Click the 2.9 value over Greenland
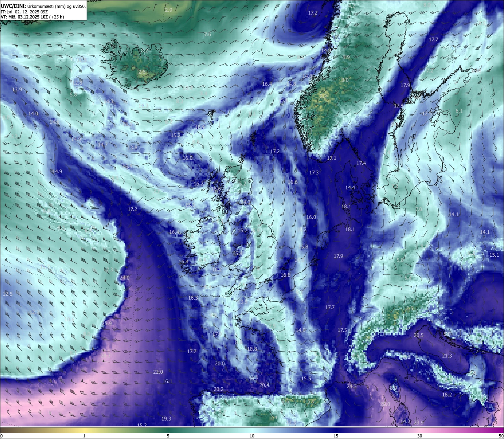Image resolution: width=504 pixels, height=439 pixels. point(169,9)
